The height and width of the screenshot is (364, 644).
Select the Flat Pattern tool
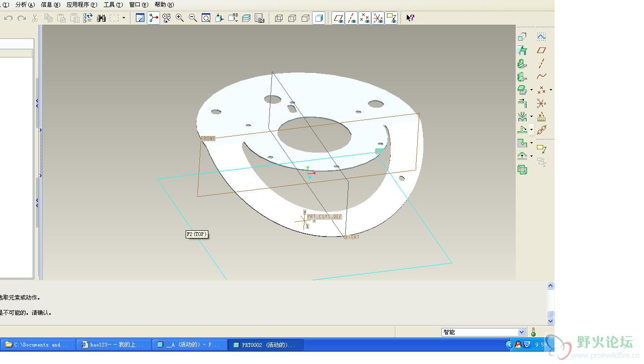tap(522, 169)
